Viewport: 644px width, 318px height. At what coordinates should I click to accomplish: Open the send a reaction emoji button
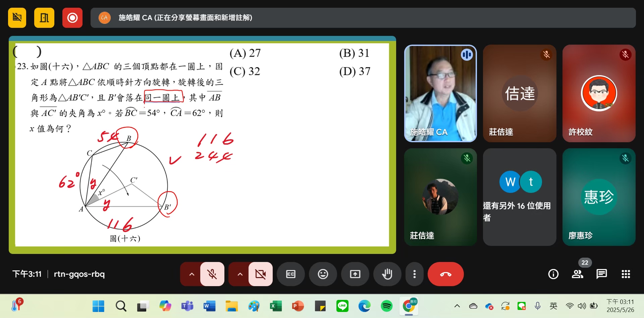(323, 274)
